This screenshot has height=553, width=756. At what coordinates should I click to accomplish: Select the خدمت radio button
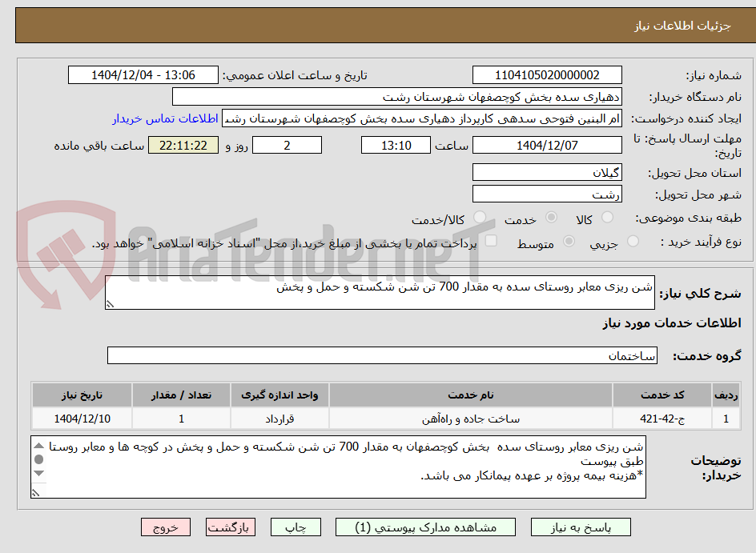(551, 218)
